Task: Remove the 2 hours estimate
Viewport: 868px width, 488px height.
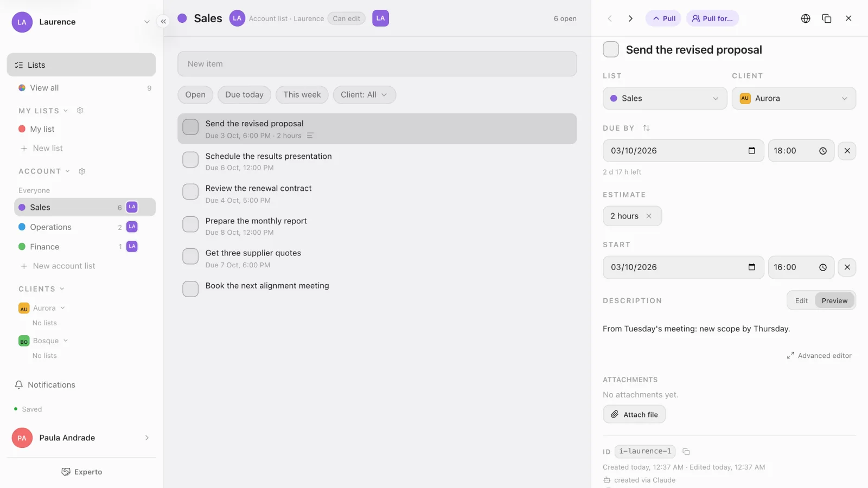Action: [x=649, y=216]
